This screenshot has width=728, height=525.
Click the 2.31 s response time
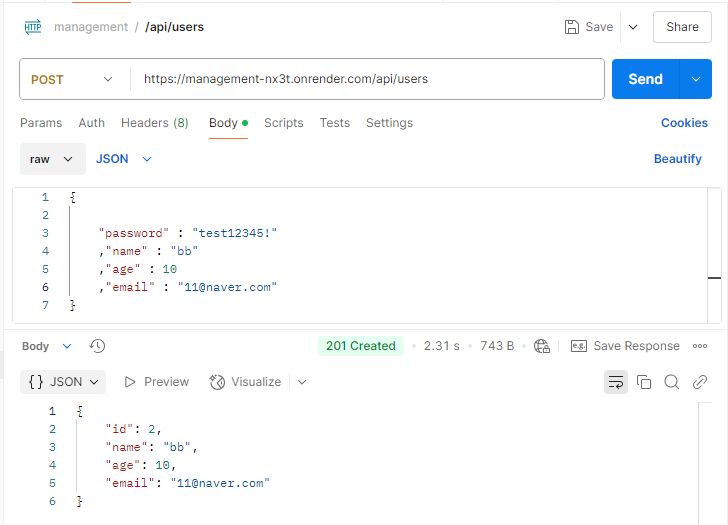coord(442,346)
